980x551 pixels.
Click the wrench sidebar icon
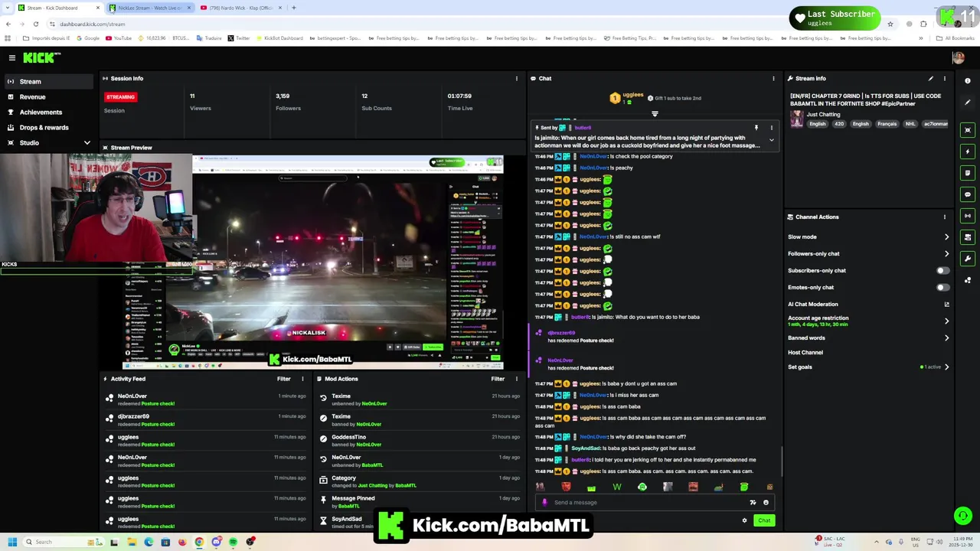[968, 259]
